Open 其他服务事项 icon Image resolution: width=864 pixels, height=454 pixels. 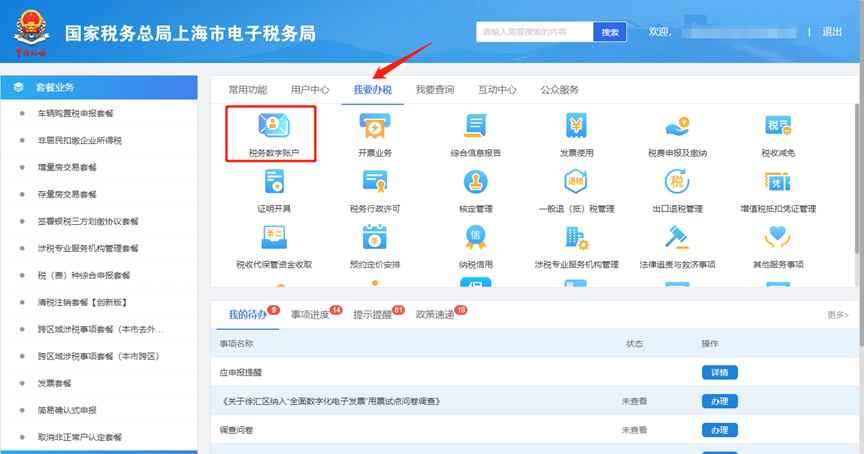778,237
